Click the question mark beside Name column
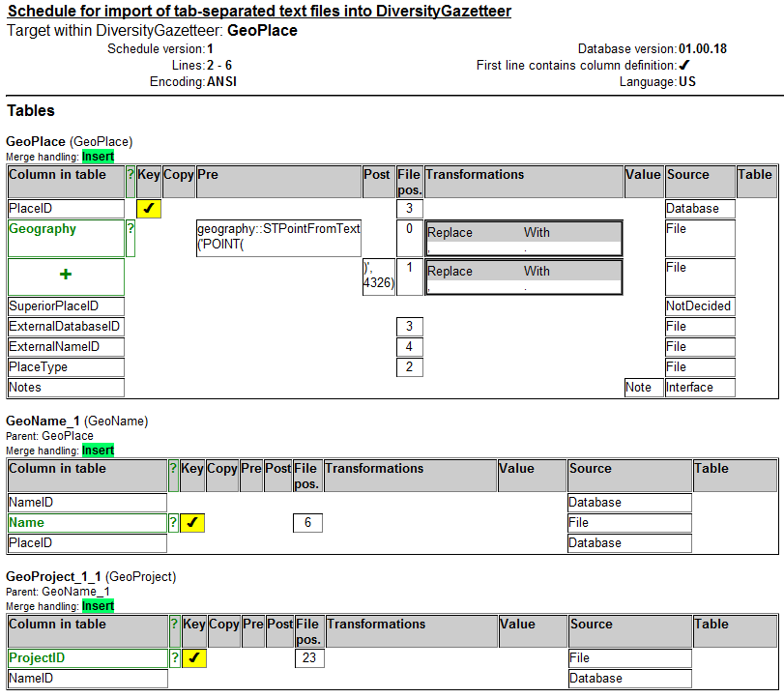 pyautogui.click(x=173, y=522)
